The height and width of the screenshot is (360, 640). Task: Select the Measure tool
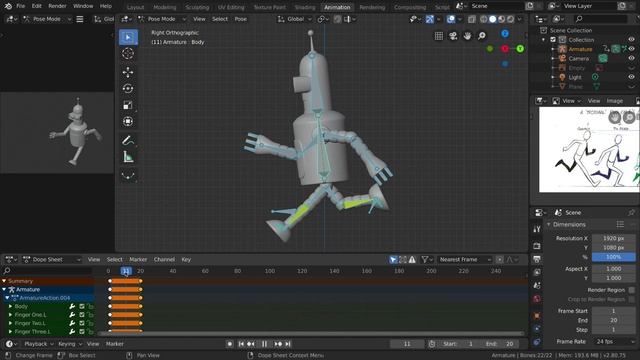click(128, 157)
